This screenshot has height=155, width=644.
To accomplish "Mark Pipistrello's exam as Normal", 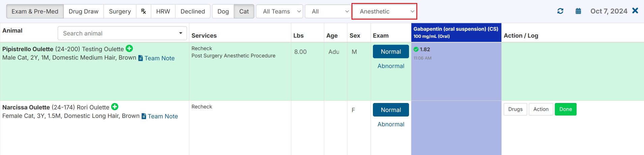I will point(391,52).
